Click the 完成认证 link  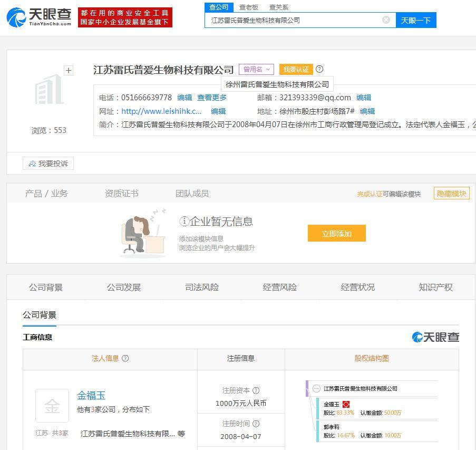coord(370,194)
